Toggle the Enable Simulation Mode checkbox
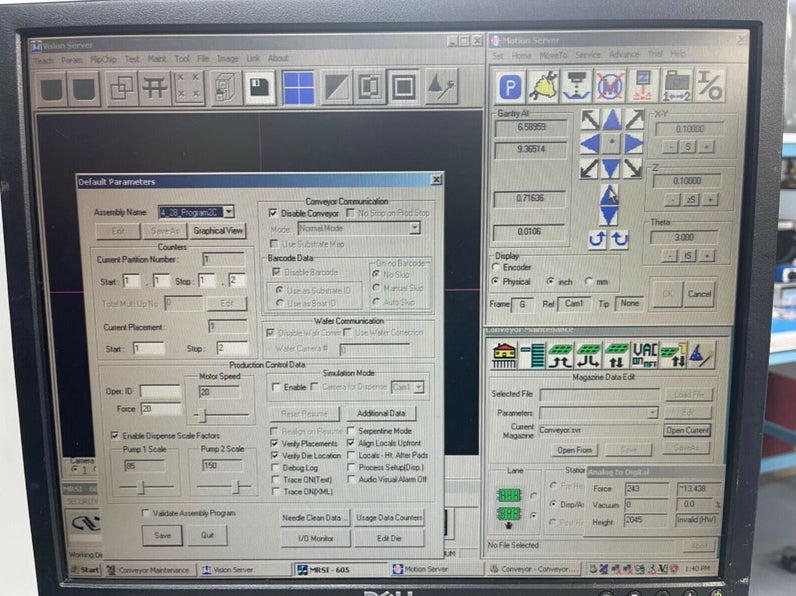 [x=276, y=387]
